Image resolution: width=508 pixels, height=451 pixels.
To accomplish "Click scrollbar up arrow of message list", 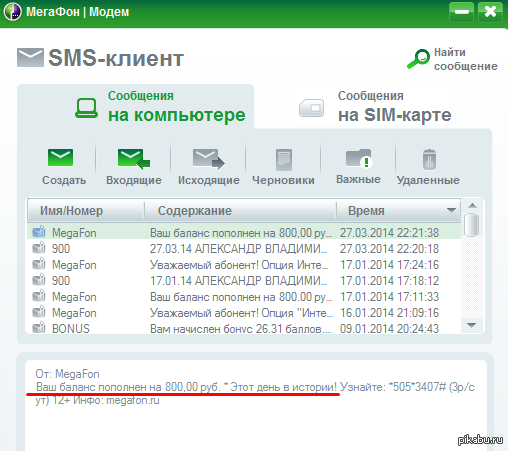I will point(472,206).
